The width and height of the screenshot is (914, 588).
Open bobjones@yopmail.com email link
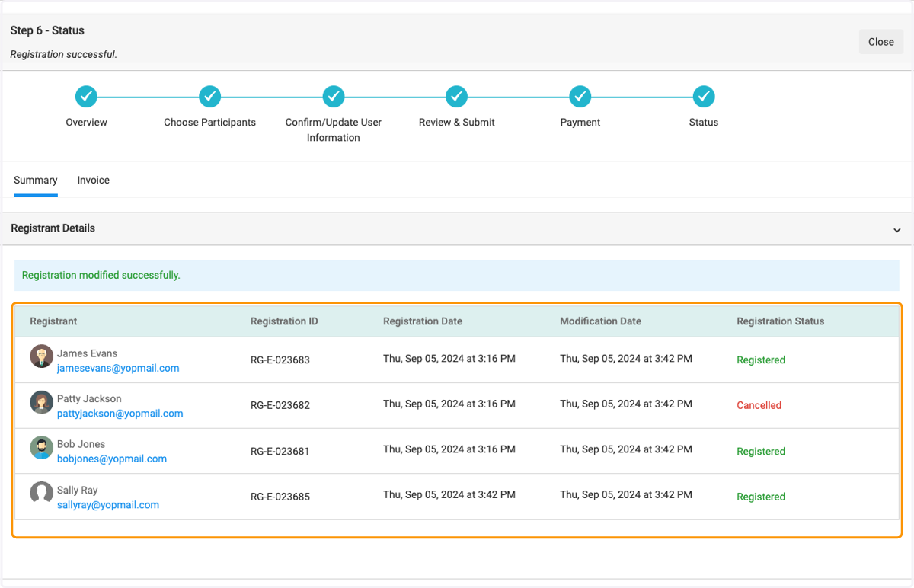point(112,459)
